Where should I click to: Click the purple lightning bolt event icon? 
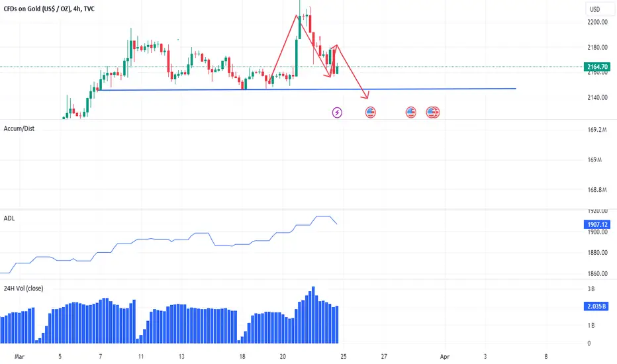(337, 113)
